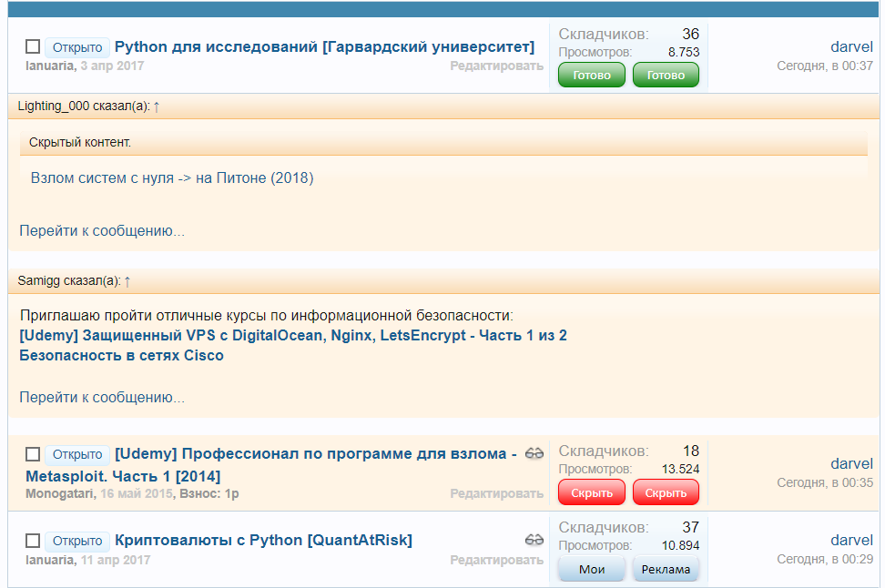Open [Udemy] Защищенный VPS с DigitalOcean link
This screenshot has height=588, width=885.
(293, 336)
